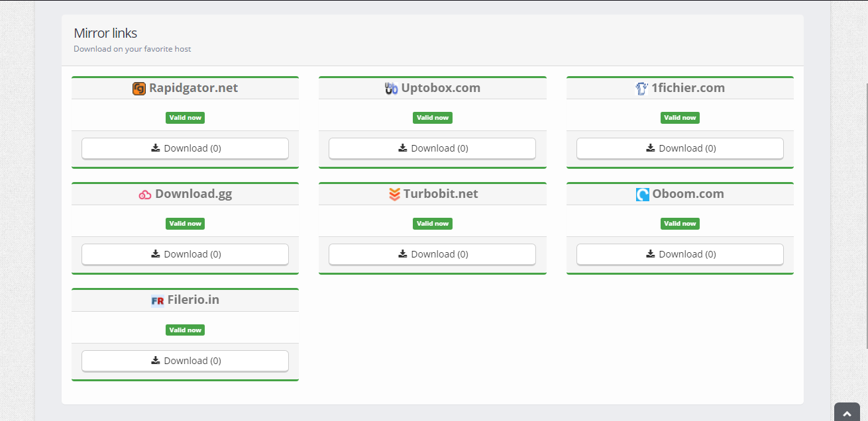Click the 1fichier.com logo icon
This screenshot has height=421, width=868.
(x=641, y=89)
